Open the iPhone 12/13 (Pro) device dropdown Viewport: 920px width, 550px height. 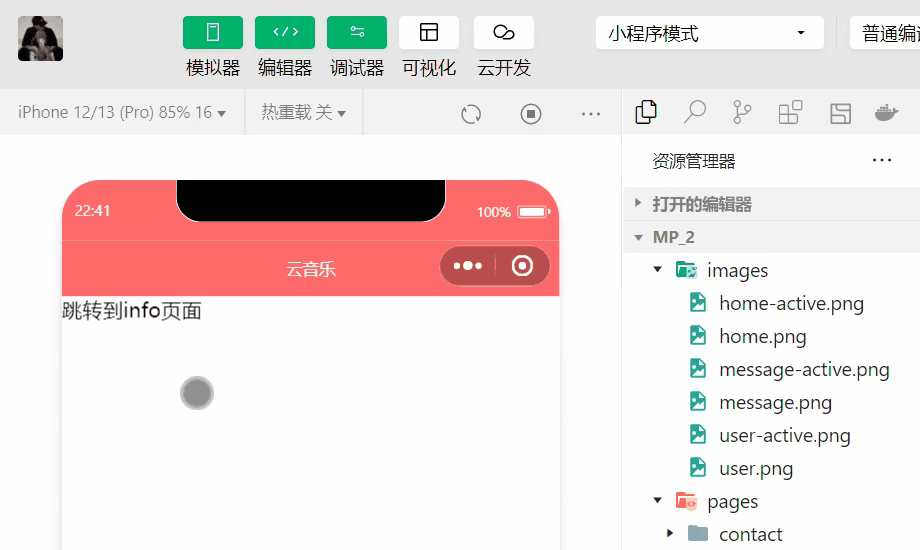121,112
